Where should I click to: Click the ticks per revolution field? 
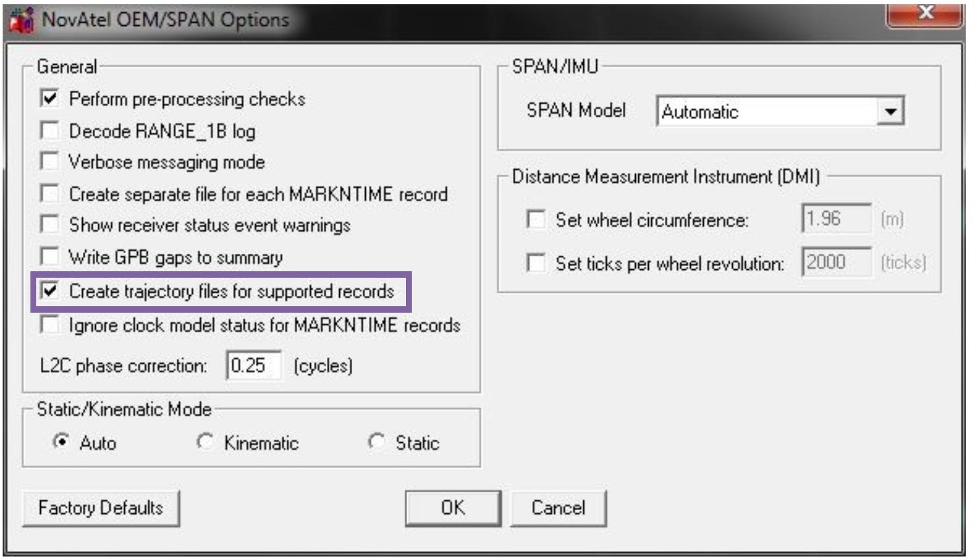(x=836, y=262)
